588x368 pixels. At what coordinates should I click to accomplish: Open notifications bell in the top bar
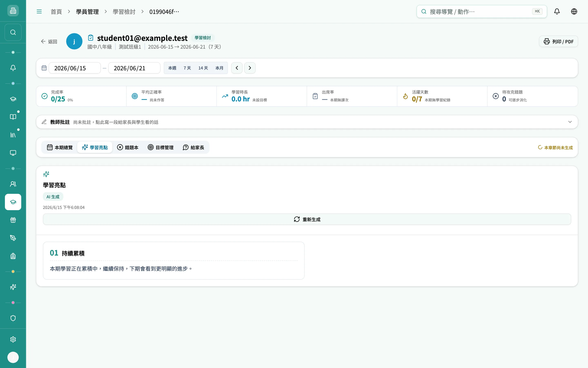click(557, 11)
